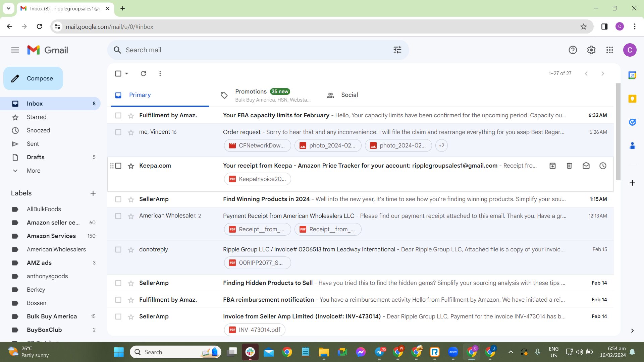Open the Zoom app in the taskbar
Image resolution: width=644 pixels, height=362 pixels.
pyautogui.click(x=453, y=352)
